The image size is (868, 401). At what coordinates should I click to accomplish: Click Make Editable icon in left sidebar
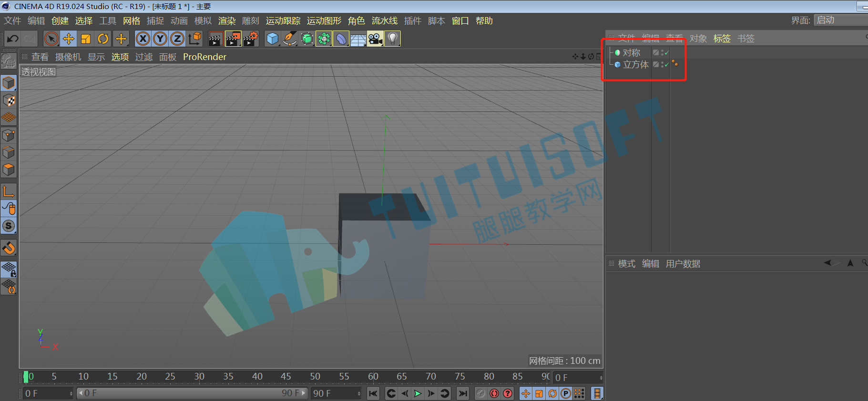point(9,61)
